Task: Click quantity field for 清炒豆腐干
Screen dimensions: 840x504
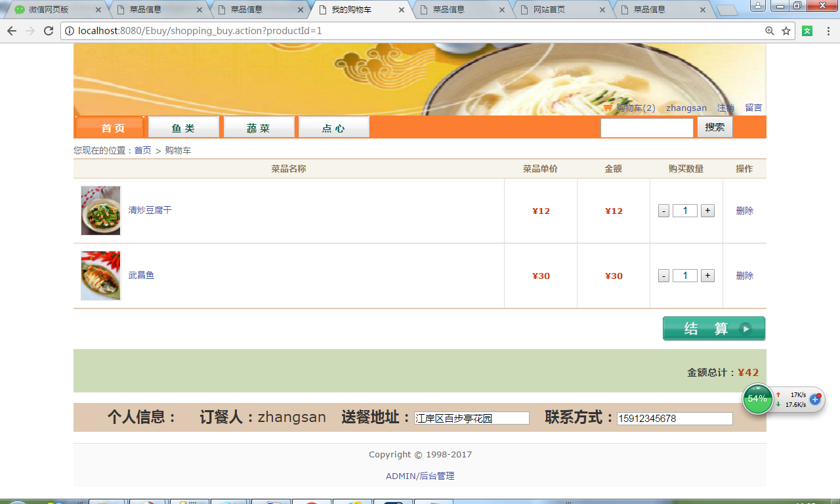Action: click(685, 211)
